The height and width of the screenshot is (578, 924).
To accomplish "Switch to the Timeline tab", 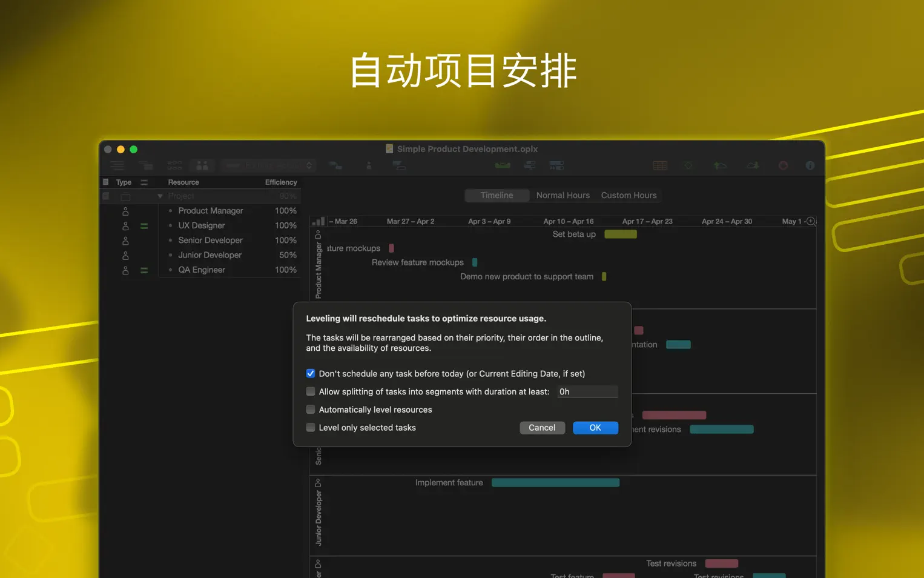I will click(497, 195).
